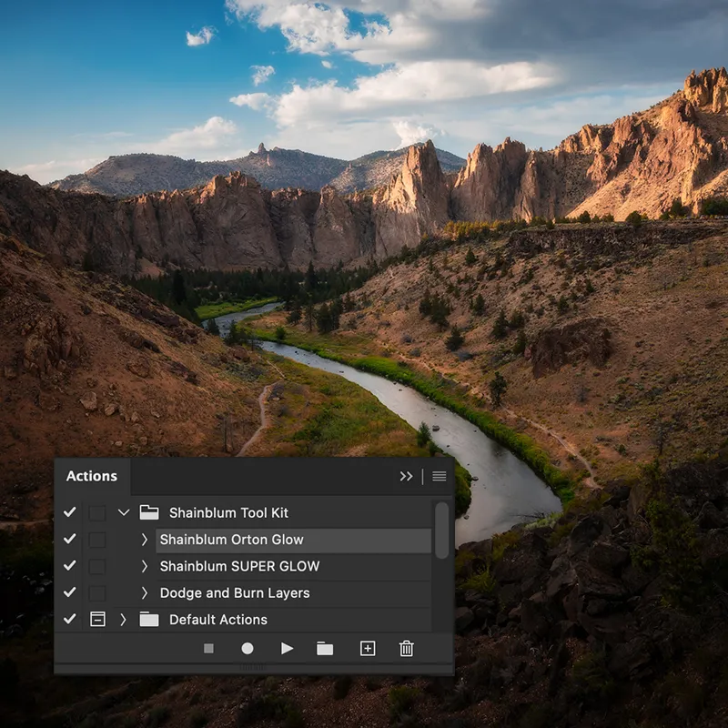Image resolution: width=728 pixels, height=728 pixels.
Task: Toggle dialog box for Shainblum Orton Glow
Action: pos(97,540)
